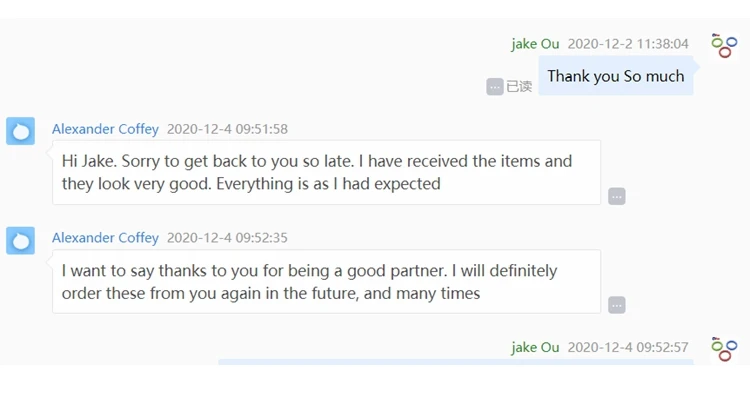Click jake Ou's avatar beside the 09:52:57 message
Viewport: 750px width, 400px height.
[724, 349]
